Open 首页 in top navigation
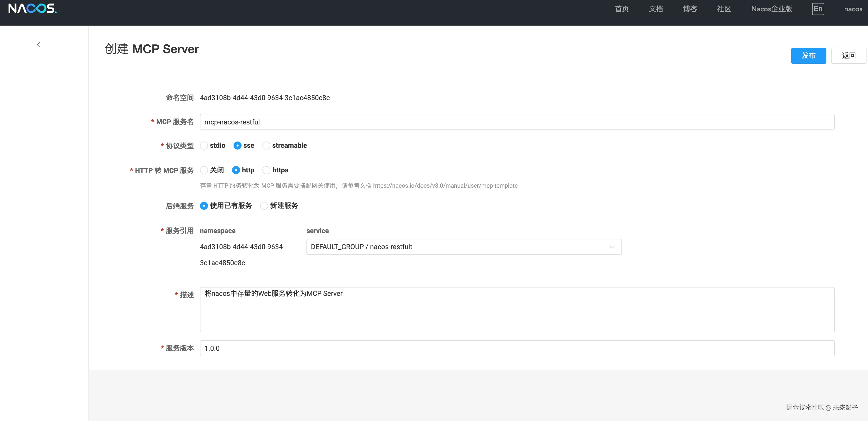Image resolution: width=868 pixels, height=421 pixels. click(622, 9)
